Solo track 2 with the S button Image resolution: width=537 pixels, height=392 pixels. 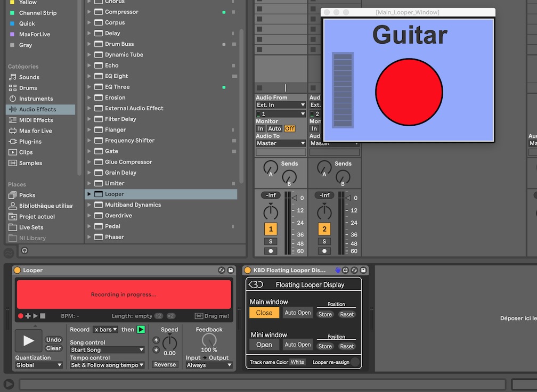(x=324, y=242)
